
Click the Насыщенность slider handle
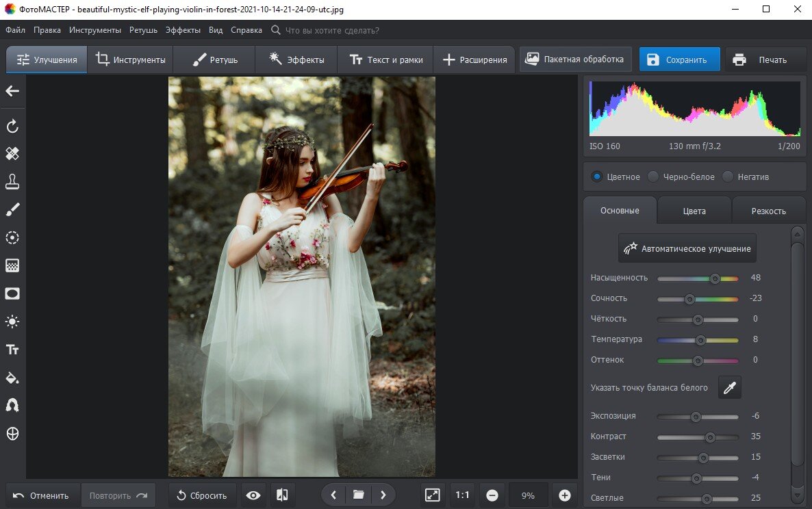pos(715,278)
